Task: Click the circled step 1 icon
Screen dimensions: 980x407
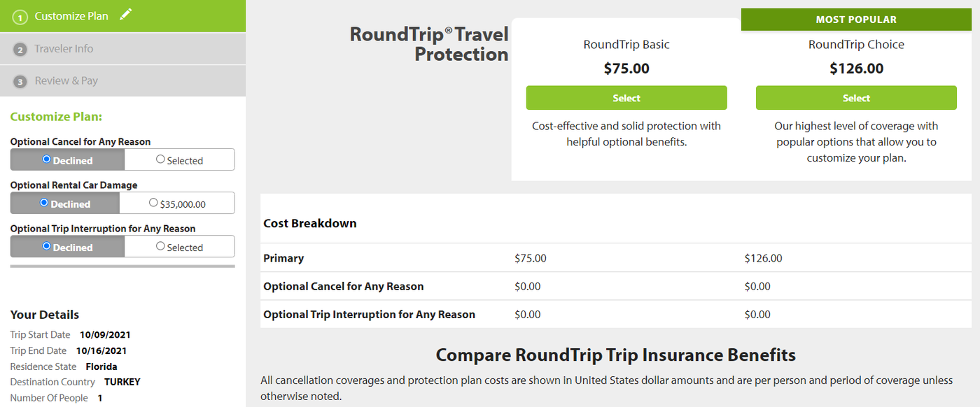Action: click(19, 15)
